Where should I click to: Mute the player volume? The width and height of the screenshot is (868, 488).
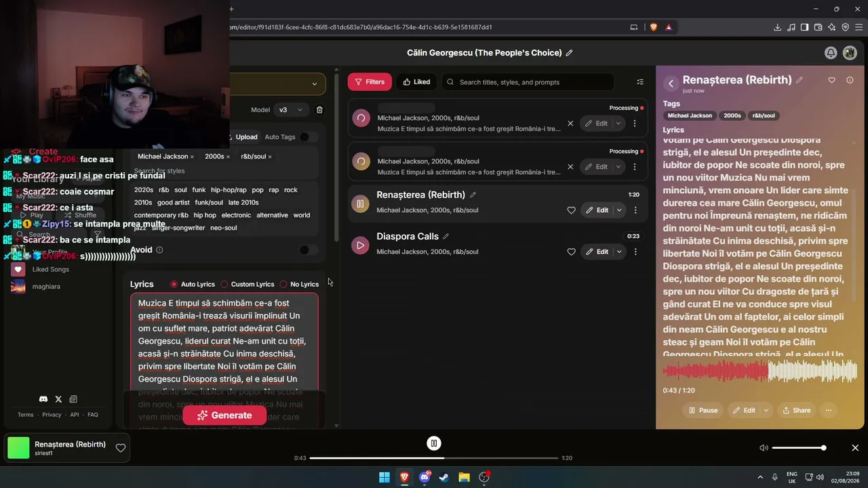[x=764, y=448]
